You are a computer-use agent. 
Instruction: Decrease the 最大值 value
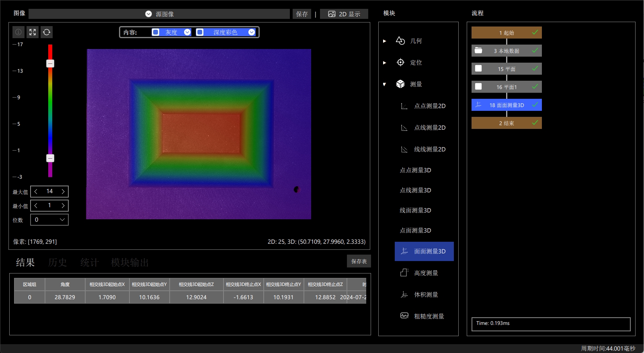click(x=36, y=192)
